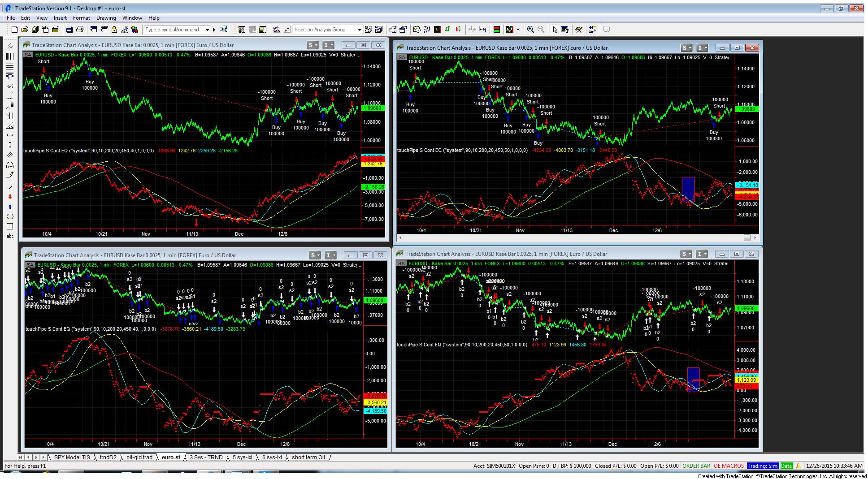
Task: Open S dropdown in top-right chart window
Action: tap(686, 47)
